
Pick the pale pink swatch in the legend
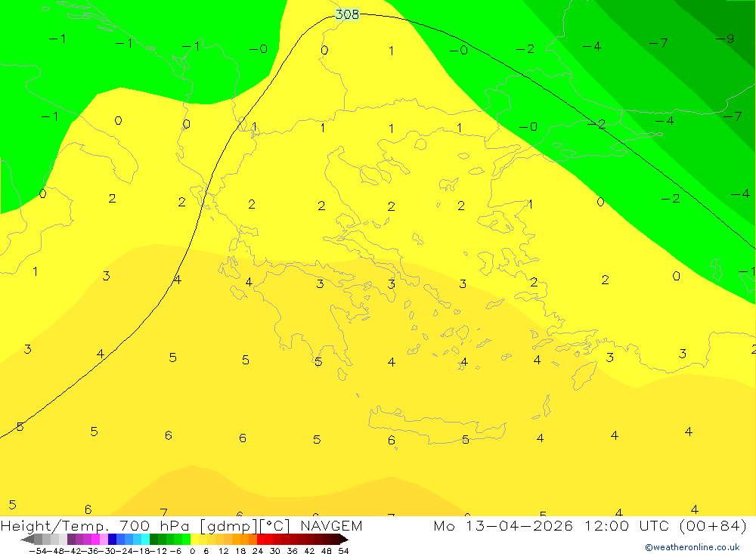point(104,540)
